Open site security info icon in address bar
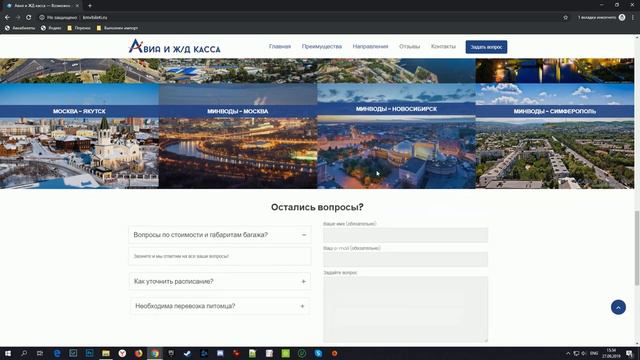The width and height of the screenshot is (640, 360). click(x=42, y=18)
